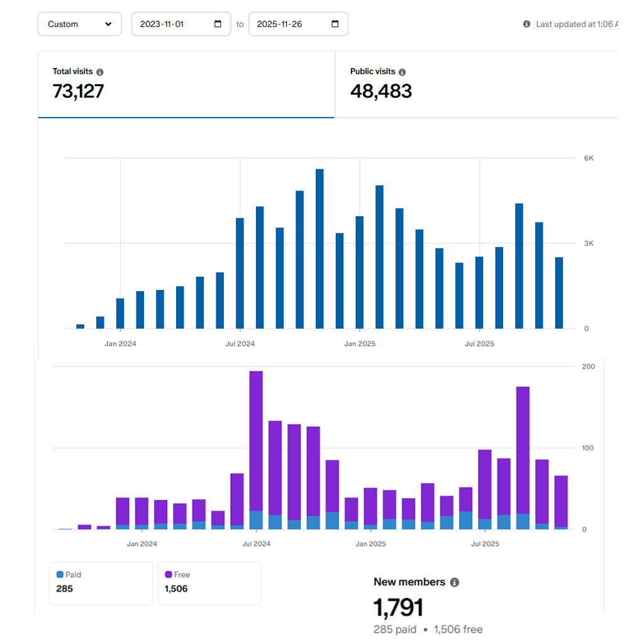644x644 pixels.
Task: Click the blue Paid color swatch
Action: tap(60, 574)
